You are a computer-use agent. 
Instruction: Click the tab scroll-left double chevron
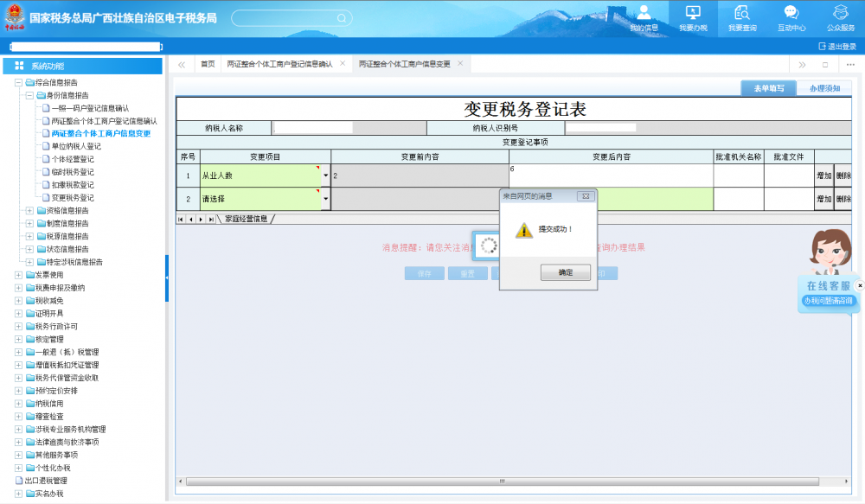click(x=182, y=65)
